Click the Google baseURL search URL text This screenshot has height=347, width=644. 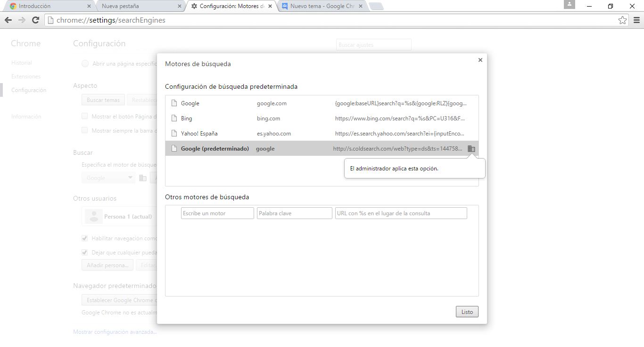tap(401, 103)
